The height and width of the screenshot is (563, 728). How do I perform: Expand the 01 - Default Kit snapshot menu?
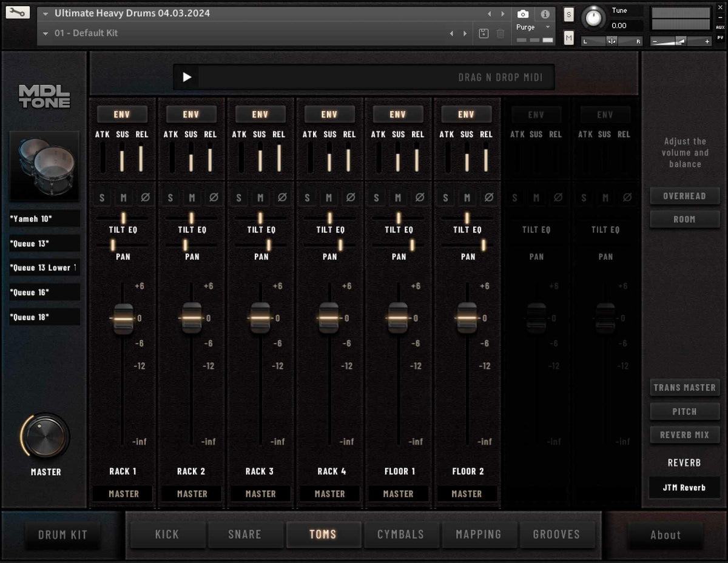point(45,33)
